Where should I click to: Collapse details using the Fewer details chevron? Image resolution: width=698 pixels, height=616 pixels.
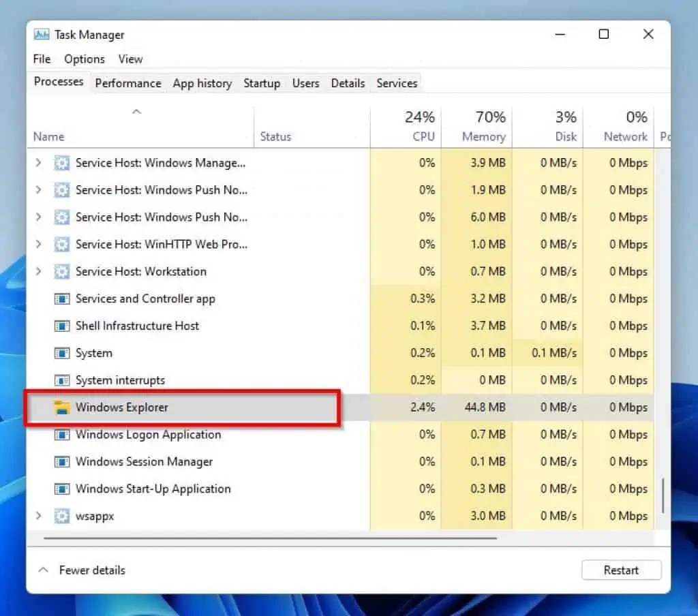43,570
